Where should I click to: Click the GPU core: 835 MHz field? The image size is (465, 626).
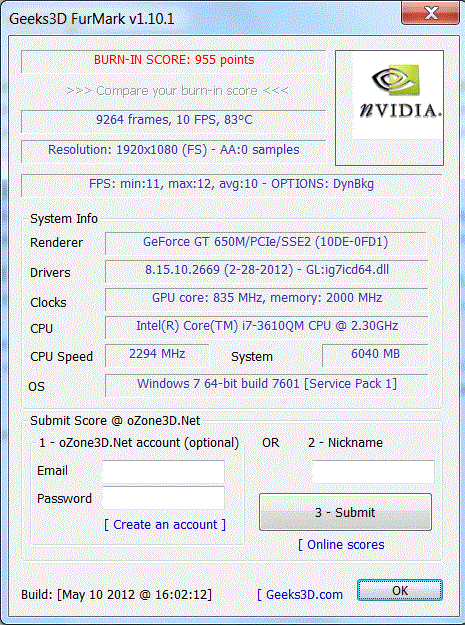tap(267, 299)
